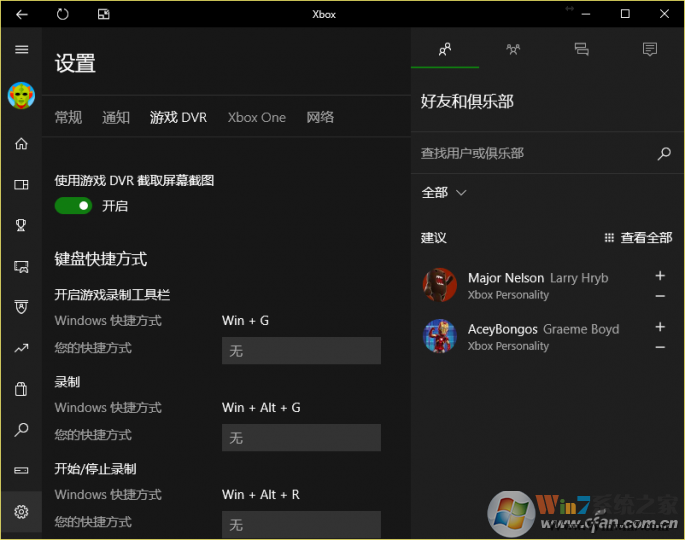Open Achievements trophy icon
Viewport: 685px width, 540px height.
click(21, 225)
